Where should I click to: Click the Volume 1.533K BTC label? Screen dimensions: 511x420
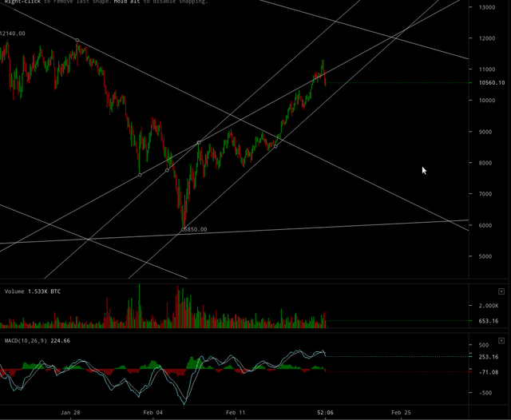[x=33, y=291]
